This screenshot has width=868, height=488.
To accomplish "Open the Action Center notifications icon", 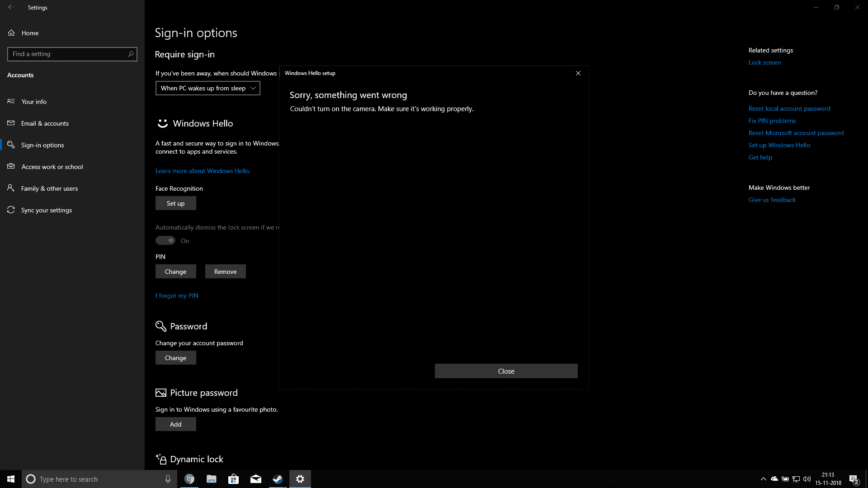I will (854, 479).
